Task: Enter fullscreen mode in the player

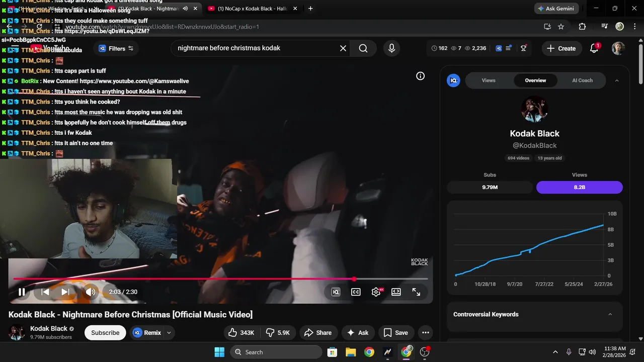Action: coord(416,292)
